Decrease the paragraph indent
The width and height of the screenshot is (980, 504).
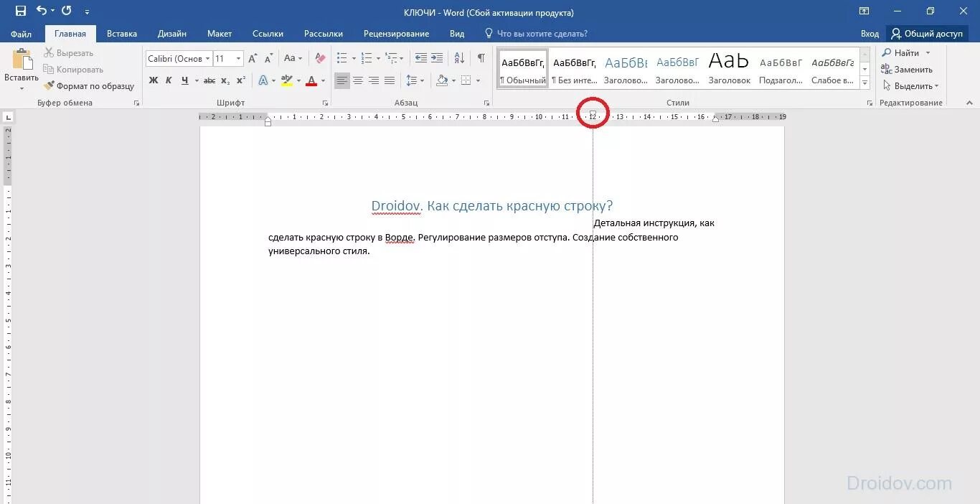pyautogui.click(x=421, y=58)
